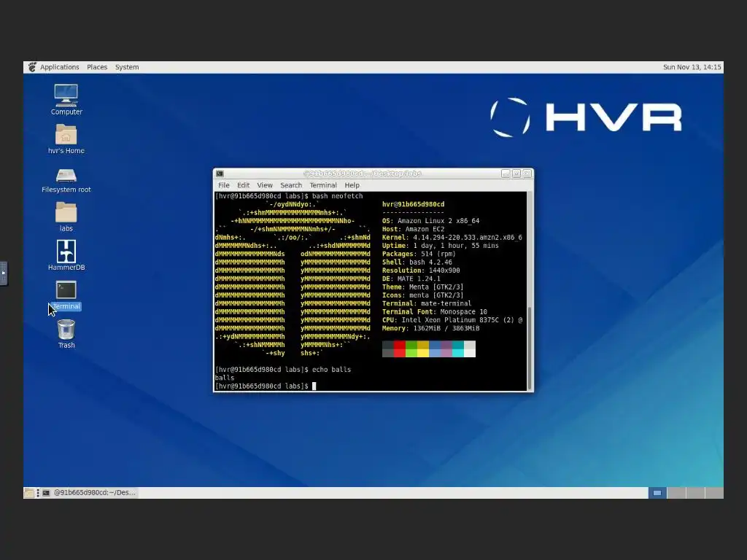Click the 'DE: MATE 1.24.1' line
This screenshot has width=747, height=560.
click(x=411, y=279)
